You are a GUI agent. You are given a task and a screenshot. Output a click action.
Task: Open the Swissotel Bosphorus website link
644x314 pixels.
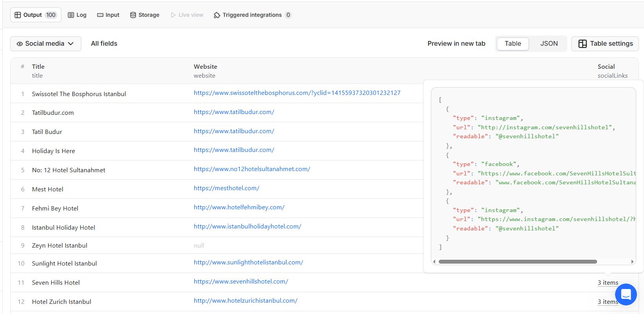(x=297, y=93)
